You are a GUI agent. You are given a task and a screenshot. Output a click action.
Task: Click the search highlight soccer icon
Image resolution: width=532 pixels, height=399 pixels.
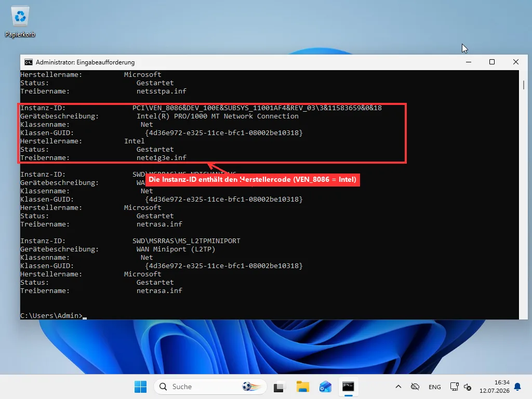[251, 387]
